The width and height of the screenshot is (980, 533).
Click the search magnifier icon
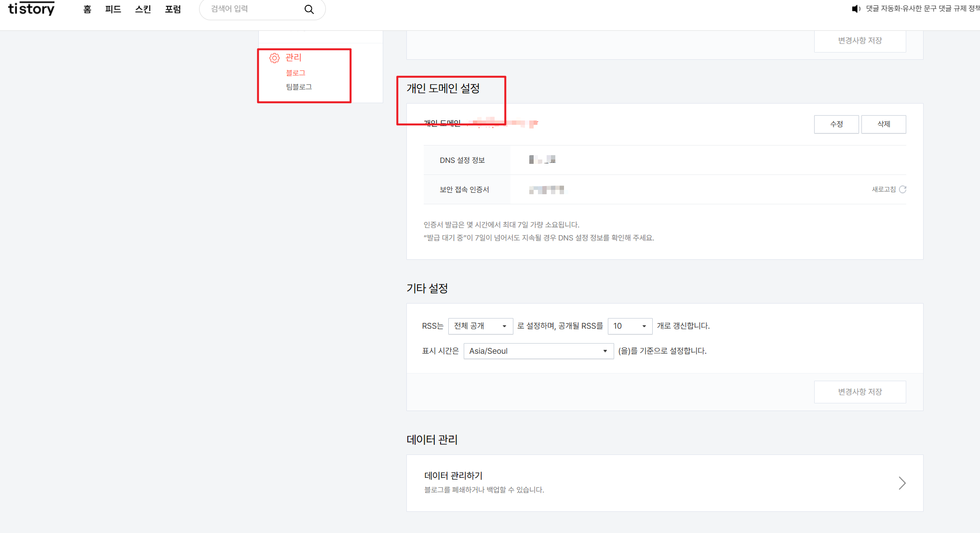click(x=309, y=9)
